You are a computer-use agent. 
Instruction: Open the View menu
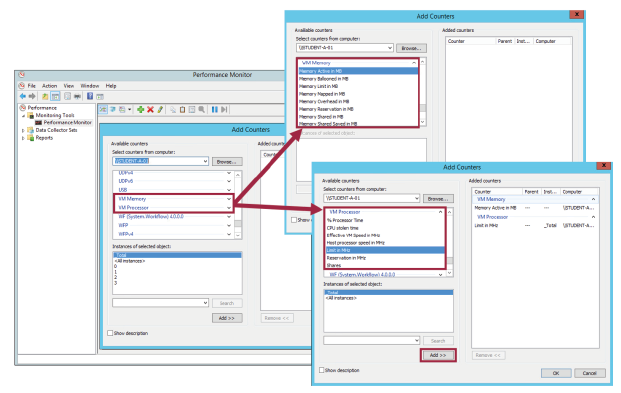coord(69,86)
